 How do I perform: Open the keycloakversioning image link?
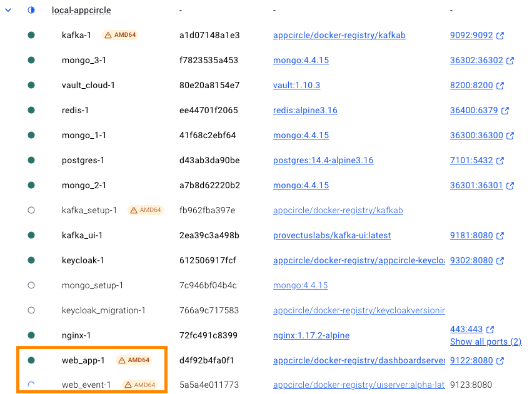coord(359,310)
